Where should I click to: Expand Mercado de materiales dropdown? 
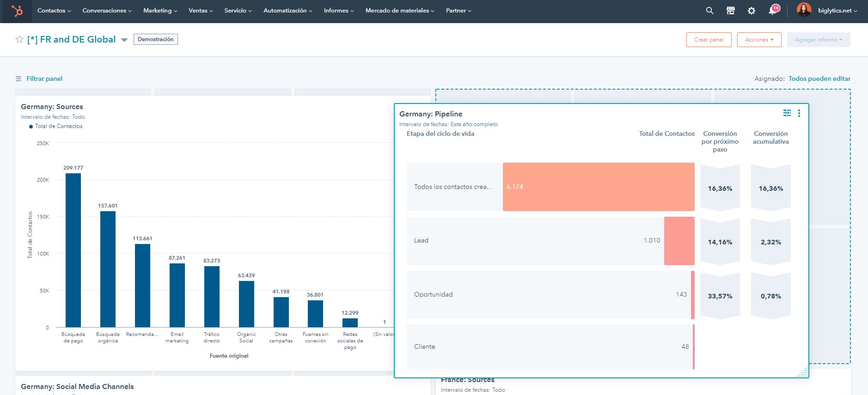[x=400, y=11]
